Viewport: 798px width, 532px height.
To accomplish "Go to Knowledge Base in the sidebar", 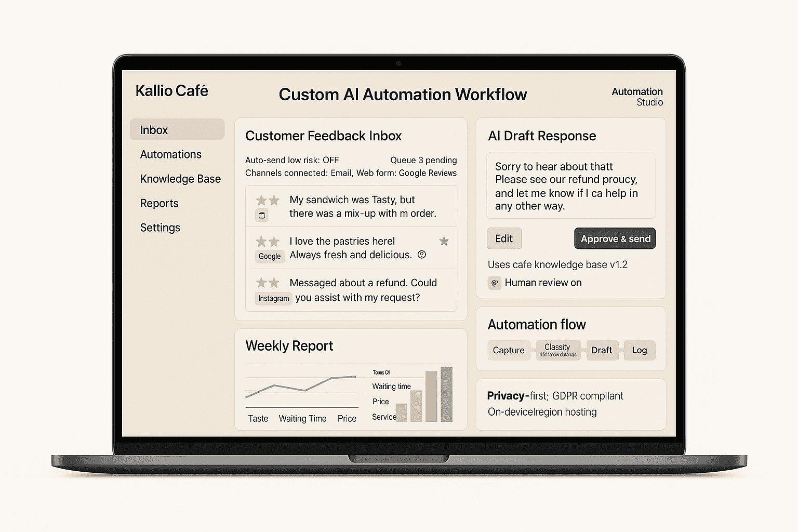I will (x=180, y=179).
